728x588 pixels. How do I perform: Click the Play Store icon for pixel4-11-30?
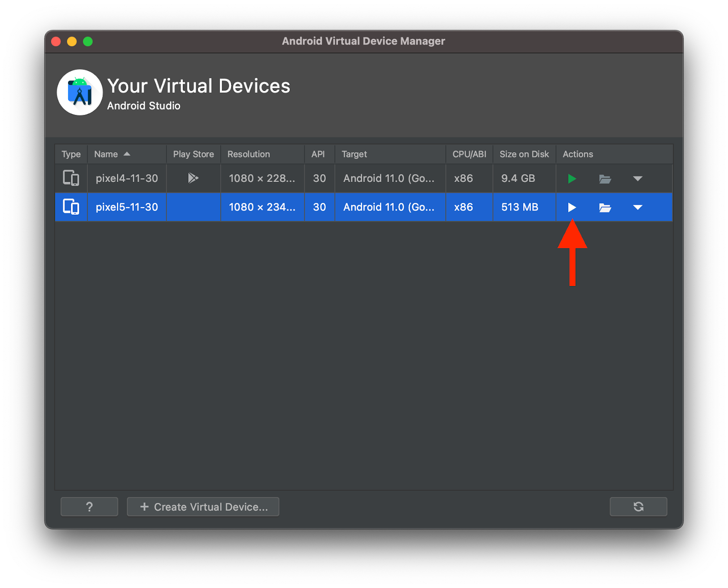[193, 178]
